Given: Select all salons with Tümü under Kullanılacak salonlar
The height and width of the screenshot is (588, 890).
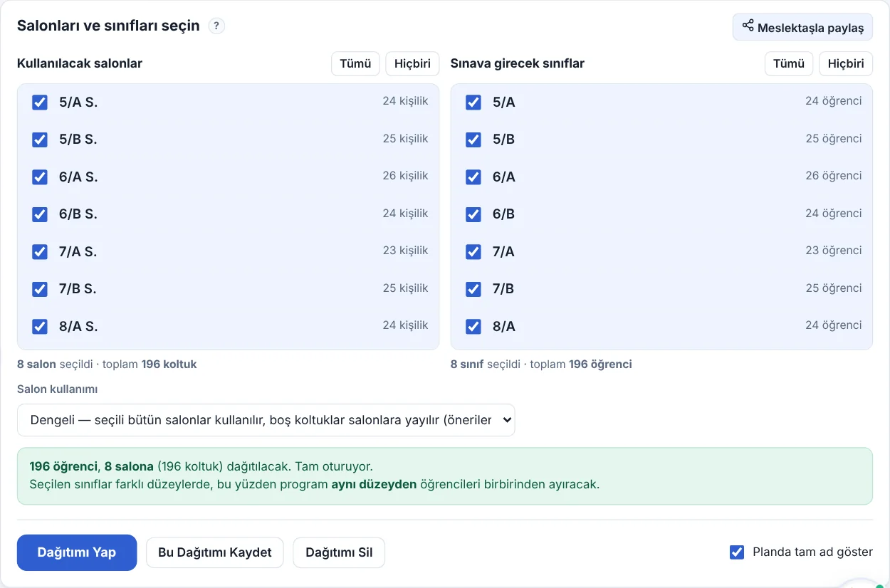Looking at the screenshot, I should 355,63.
